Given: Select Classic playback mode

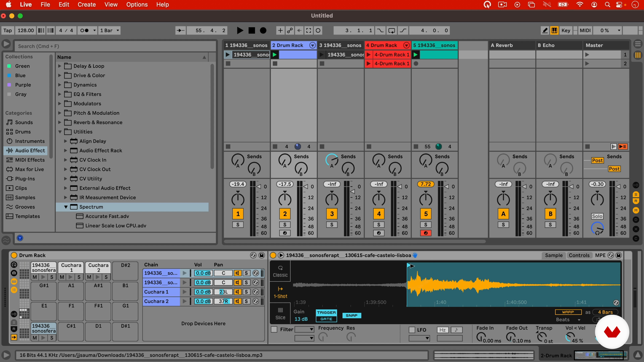Looking at the screenshot, I should pos(280,271).
